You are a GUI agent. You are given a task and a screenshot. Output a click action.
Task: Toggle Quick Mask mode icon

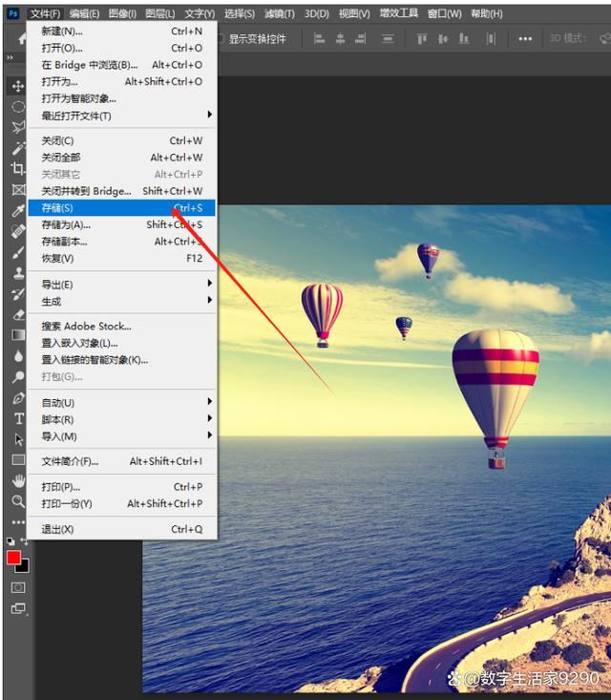click(x=18, y=587)
